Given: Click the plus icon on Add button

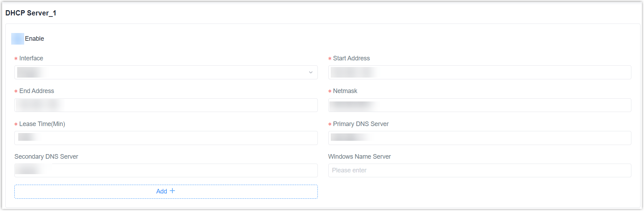Looking at the screenshot, I should click(x=172, y=191).
